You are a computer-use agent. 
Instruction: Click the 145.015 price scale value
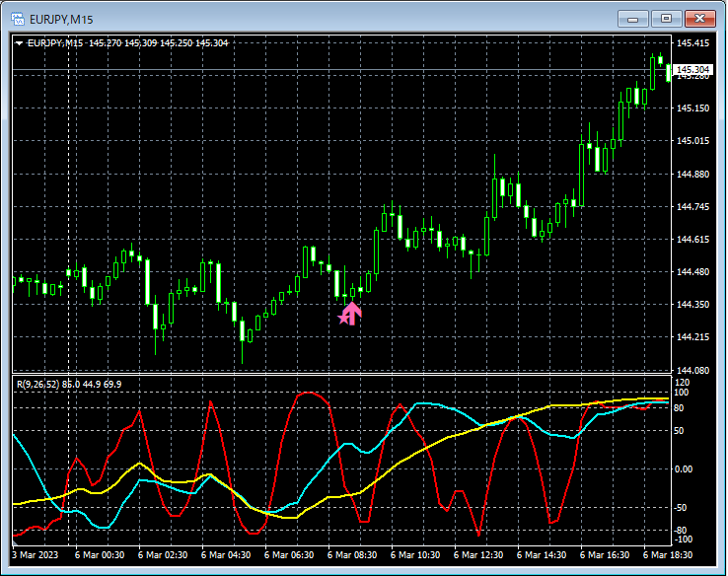coord(692,141)
